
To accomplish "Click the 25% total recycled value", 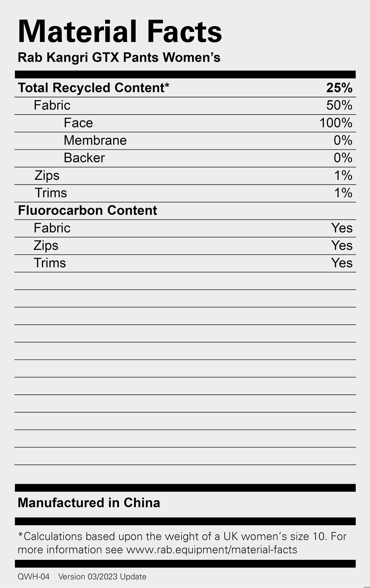I will (x=339, y=88).
